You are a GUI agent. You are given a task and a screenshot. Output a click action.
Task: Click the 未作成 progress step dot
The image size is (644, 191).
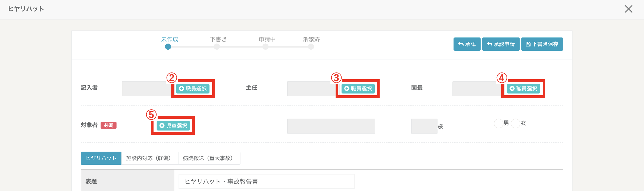(x=168, y=47)
